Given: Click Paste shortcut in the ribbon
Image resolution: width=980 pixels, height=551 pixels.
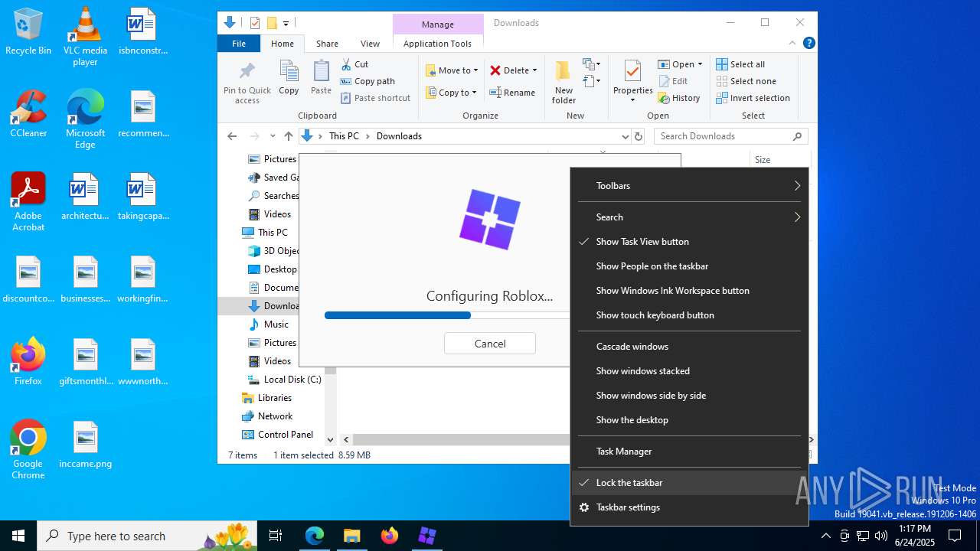Looking at the screenshot, I should (375, 98).
